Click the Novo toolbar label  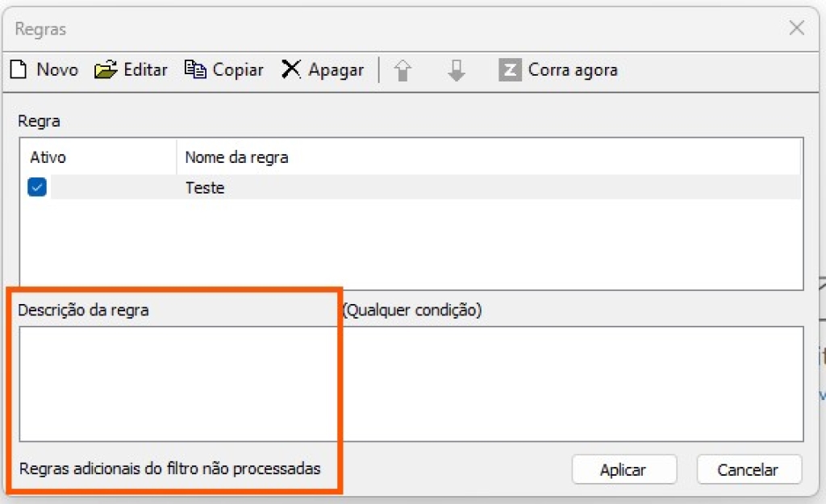57,70
